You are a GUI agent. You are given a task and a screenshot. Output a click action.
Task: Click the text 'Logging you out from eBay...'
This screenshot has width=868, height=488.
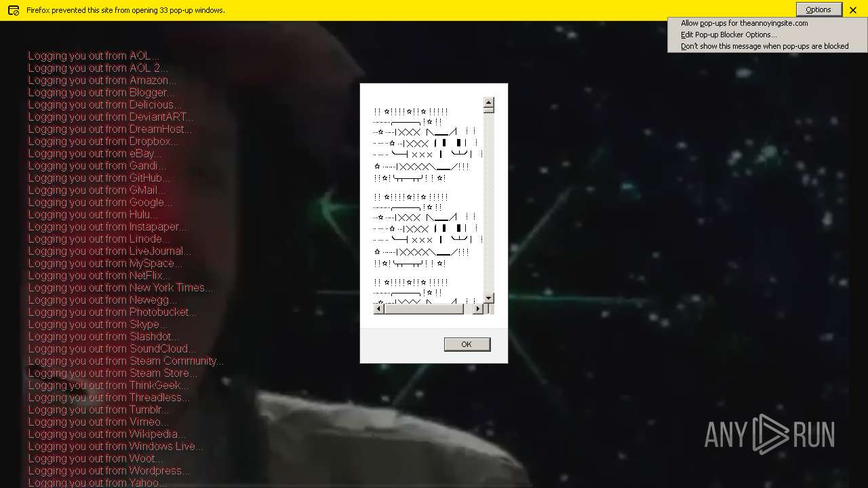point(94,153)
